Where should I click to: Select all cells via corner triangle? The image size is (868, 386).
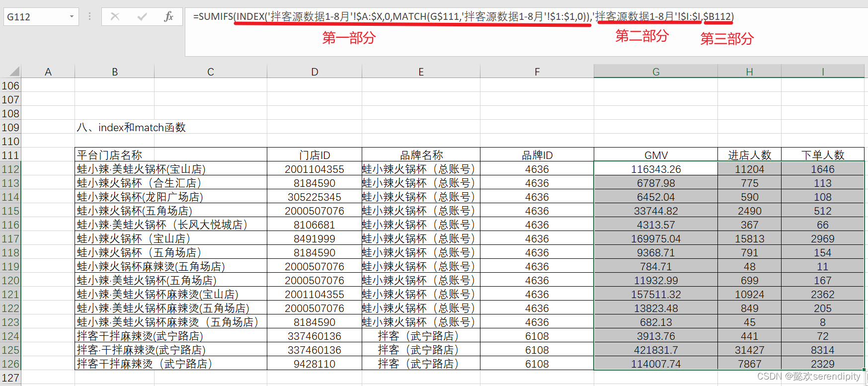click(14, 72)
